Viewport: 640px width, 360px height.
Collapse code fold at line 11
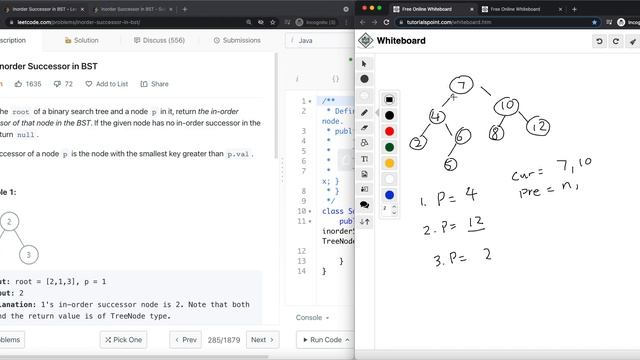pos(310,222)
